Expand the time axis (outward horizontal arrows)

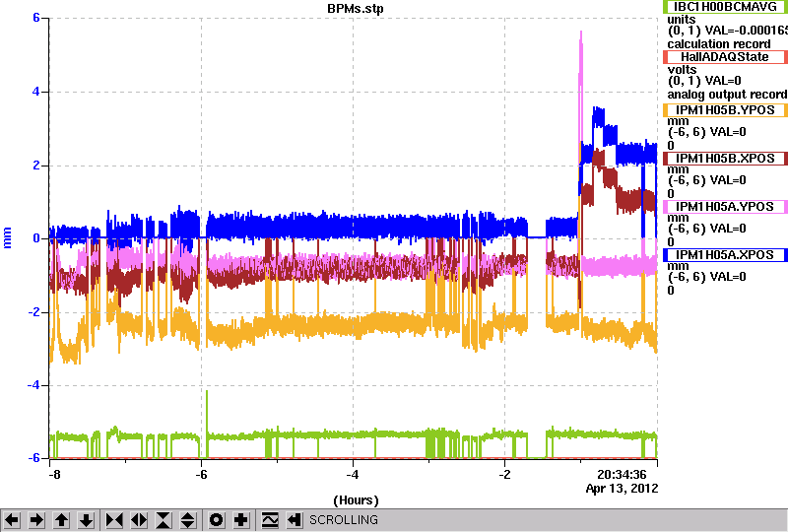(x=139, y=520)
